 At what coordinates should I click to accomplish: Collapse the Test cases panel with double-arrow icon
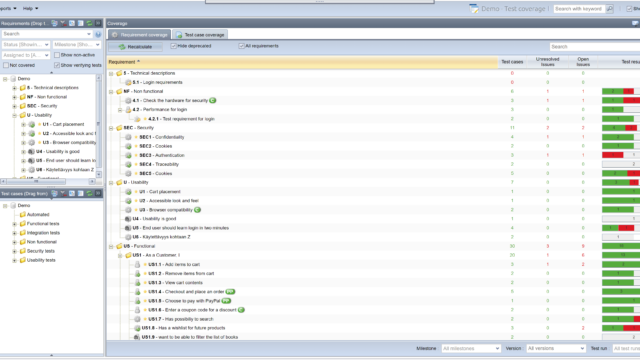pyautogui.click(x=98, y=193)
